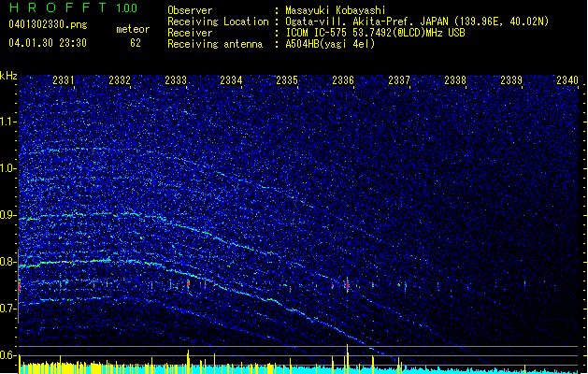Click the 1.1 kHz frequency label
588x374 pixels.
click(x=8, y=122)
